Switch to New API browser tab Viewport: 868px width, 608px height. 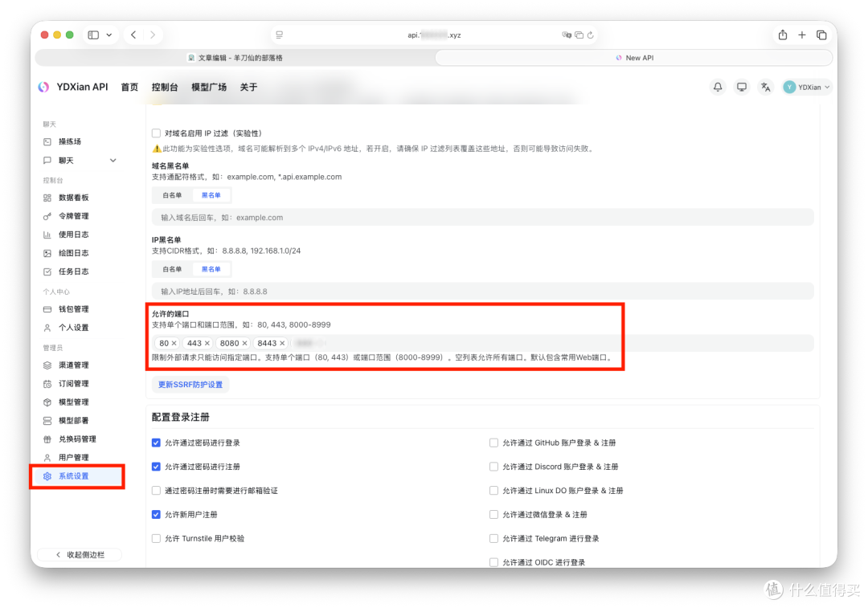[x=634, y=58]
